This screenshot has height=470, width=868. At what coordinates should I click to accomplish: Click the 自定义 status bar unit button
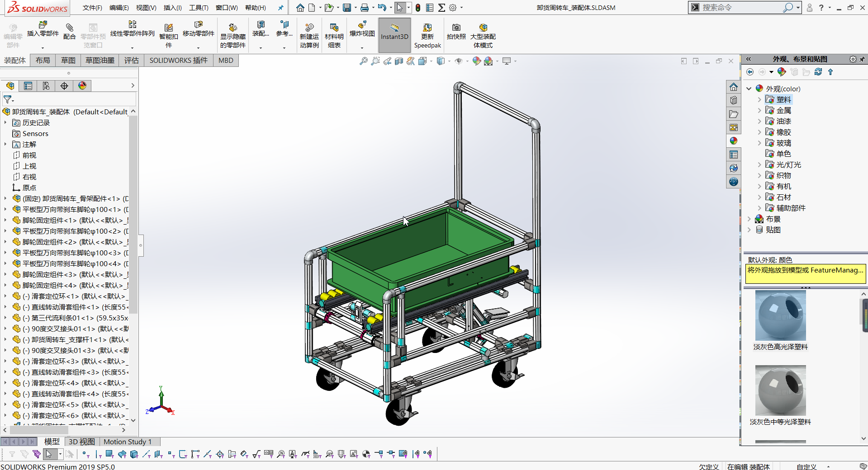click(x=806, y=467)
